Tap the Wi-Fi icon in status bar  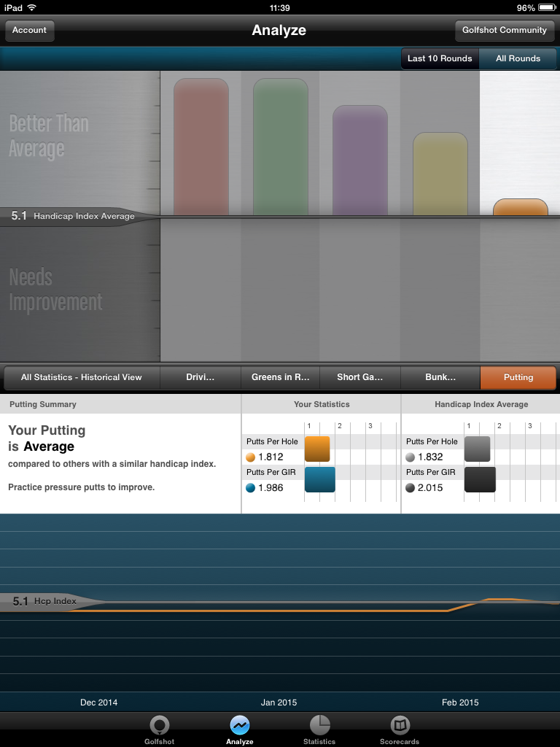(31, 7)
